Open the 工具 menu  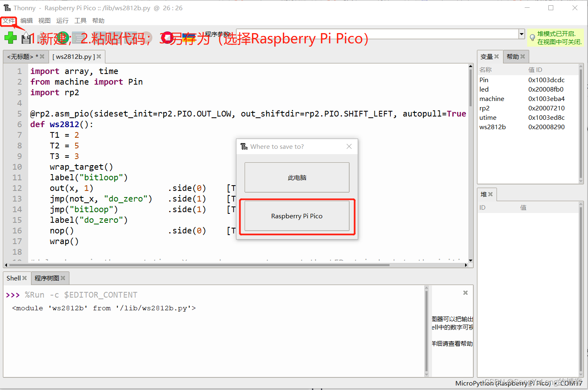pyautogui.click(x=80, y=21)
